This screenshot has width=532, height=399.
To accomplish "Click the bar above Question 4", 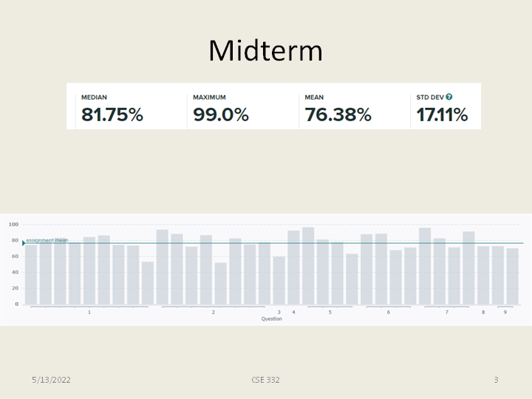I will coord(293,267).
